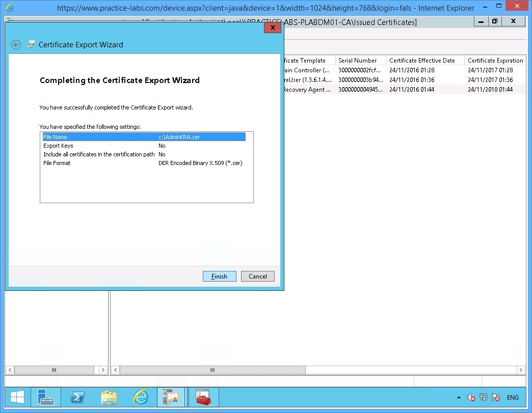Screen dimensions: 532x413
Task: Switch to Certification Authority taskbar icon
Action: click(171, 397)
